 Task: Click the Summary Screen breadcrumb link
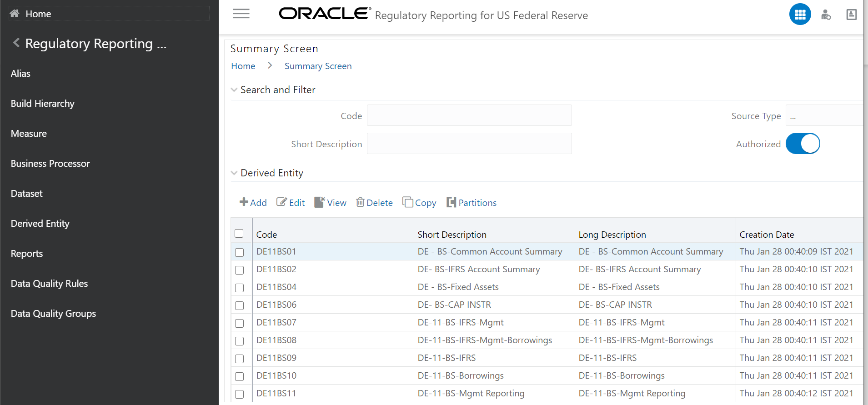[x=318, y=66]
